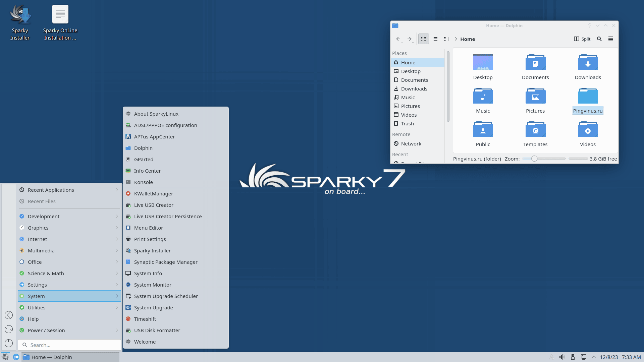The width and height of the screenshot is (644, 362).
Task: Switch Dolphin to details tree view
Action: coord(446,39)
